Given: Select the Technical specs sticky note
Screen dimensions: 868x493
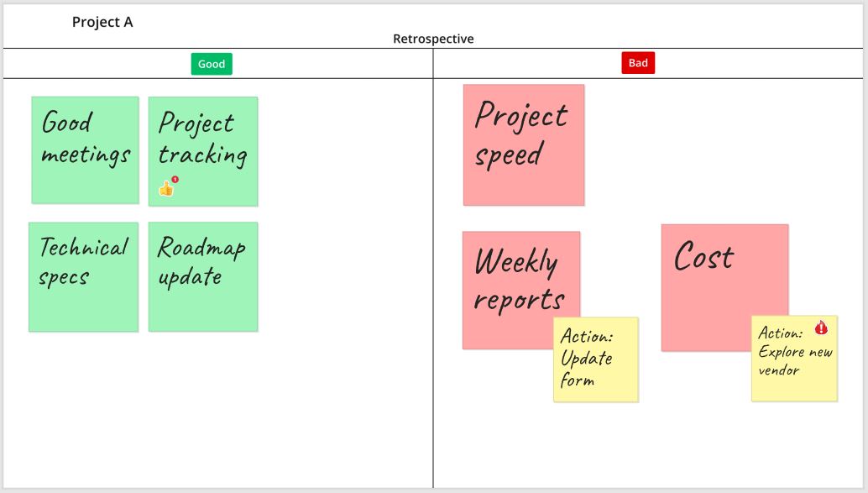Looking at the screenshot, I should point(84,277).
